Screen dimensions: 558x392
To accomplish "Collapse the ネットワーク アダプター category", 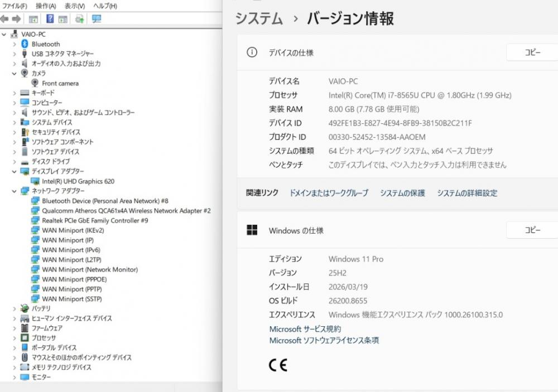I will 15,191.
